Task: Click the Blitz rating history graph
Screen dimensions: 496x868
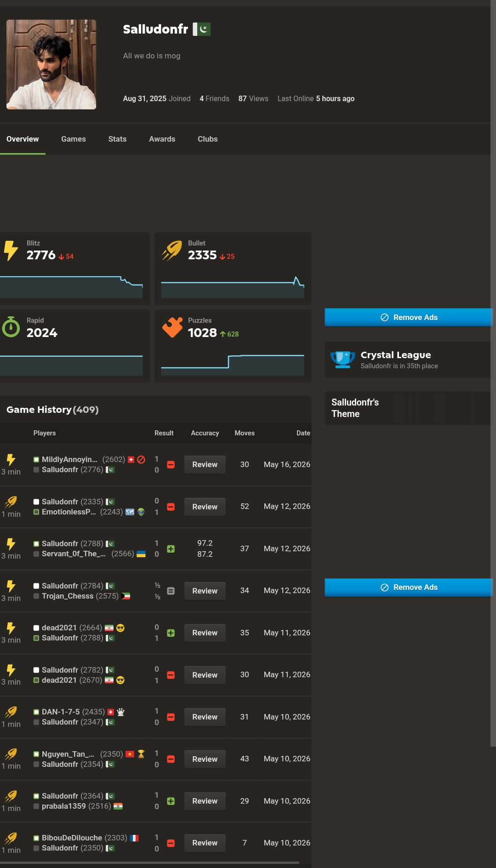Action: 71,287
